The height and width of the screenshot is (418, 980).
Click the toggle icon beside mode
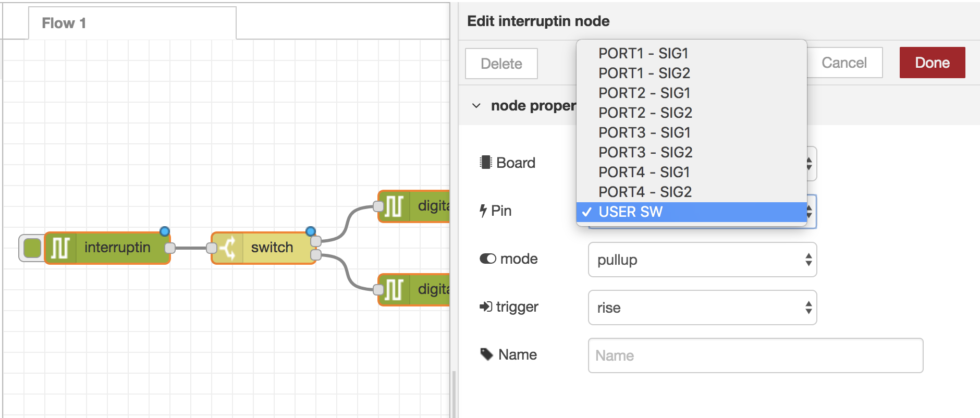[487, 259]
